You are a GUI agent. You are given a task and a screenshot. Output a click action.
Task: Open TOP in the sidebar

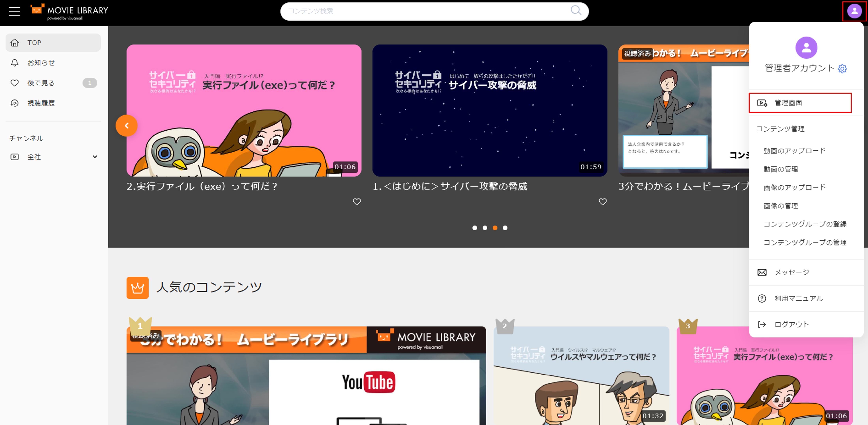point(53,43)
